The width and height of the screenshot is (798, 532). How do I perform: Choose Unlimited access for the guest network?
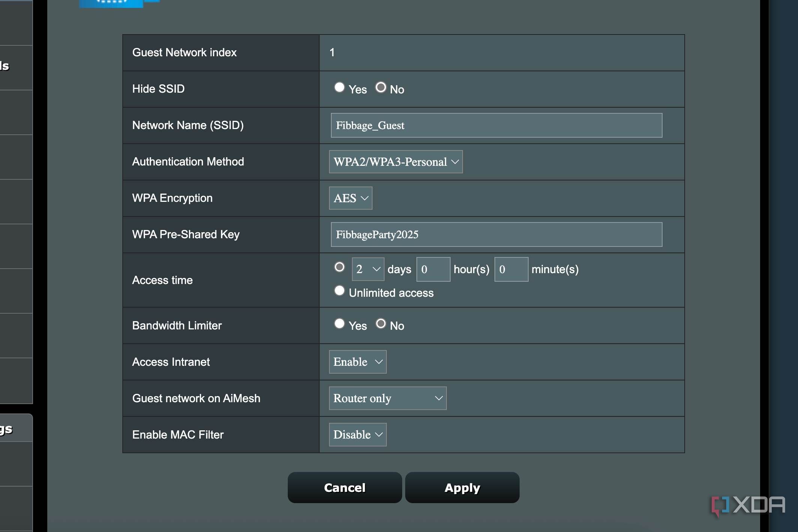(340, 290)
